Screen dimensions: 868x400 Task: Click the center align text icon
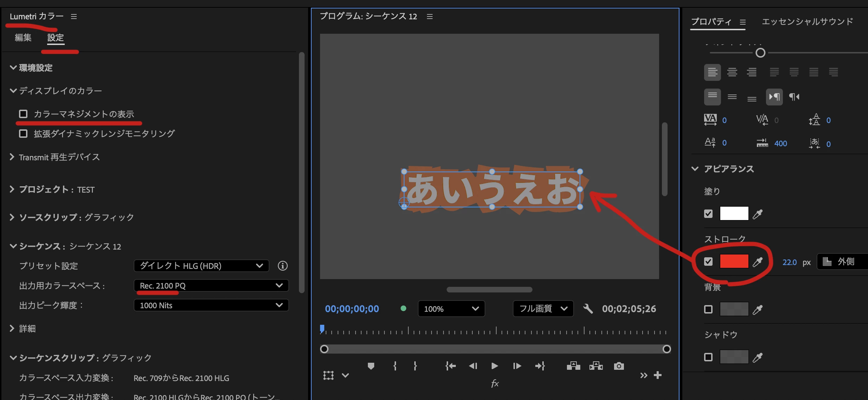732,72
